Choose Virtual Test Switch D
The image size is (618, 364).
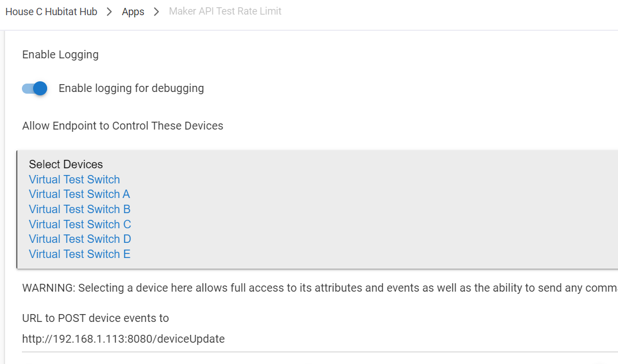click(x=80, y=239)
